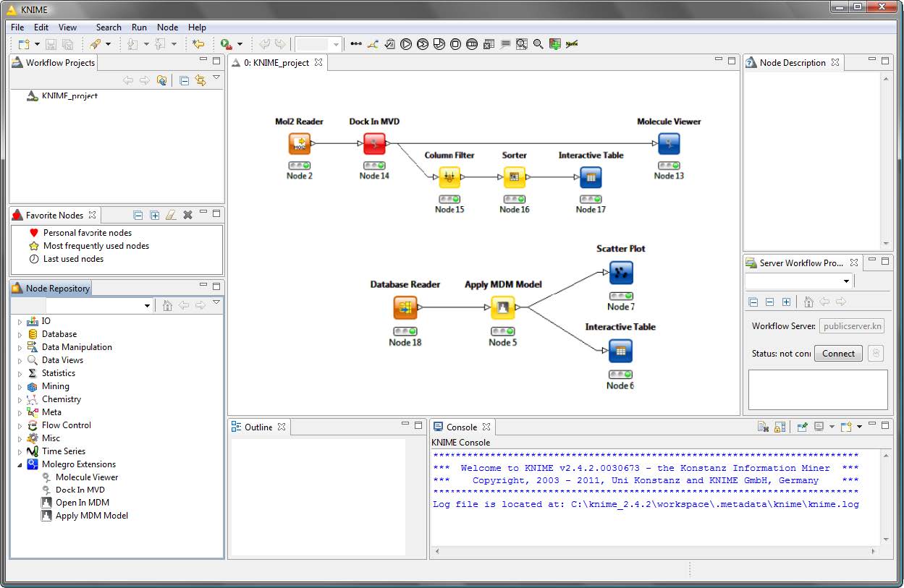
Task: Click the Apply MDM Model workflow node
Action: [502, 308]
